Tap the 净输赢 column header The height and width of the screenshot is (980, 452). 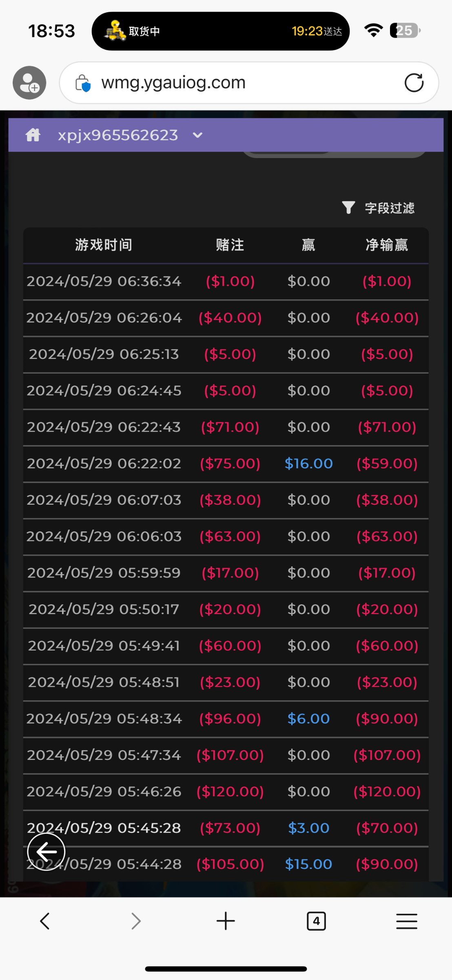click(x=387, y=245)
